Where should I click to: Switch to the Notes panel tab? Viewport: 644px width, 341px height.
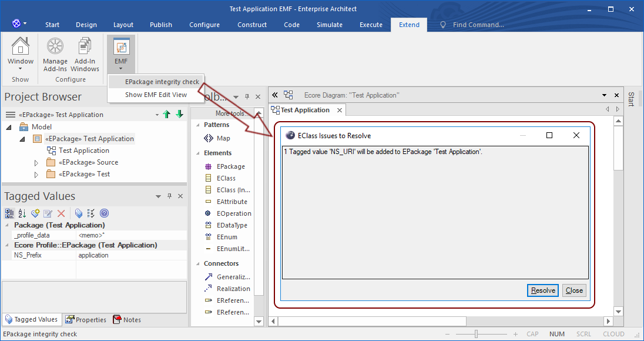(x=127, y=320)
